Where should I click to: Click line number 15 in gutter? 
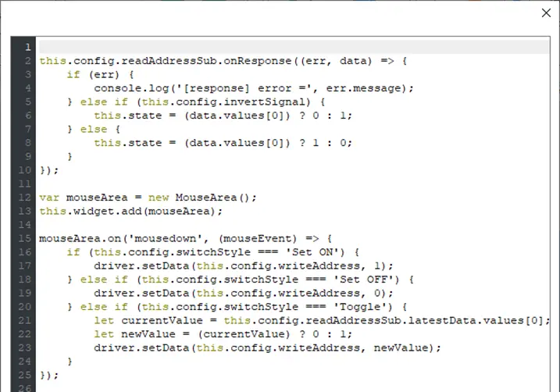[x=25, y=238]
